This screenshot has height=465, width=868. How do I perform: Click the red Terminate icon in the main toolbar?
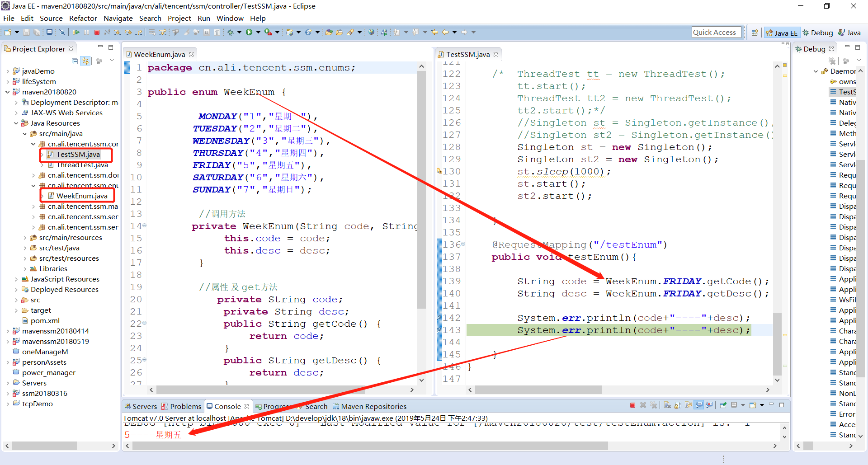click(x=97, y=32)
